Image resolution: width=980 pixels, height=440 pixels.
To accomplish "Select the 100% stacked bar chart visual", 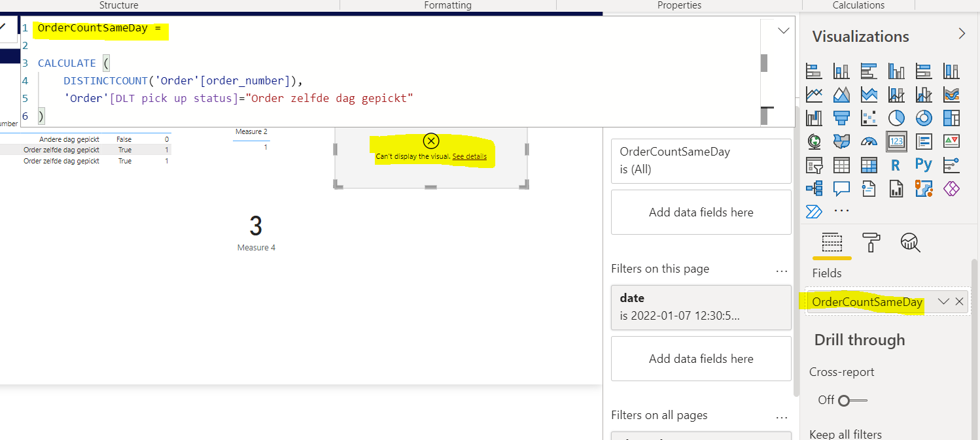I will (x=924, y=71).
